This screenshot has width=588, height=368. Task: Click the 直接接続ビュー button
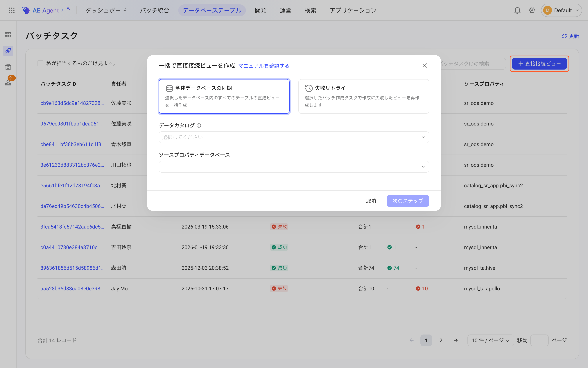click(539, 63)
